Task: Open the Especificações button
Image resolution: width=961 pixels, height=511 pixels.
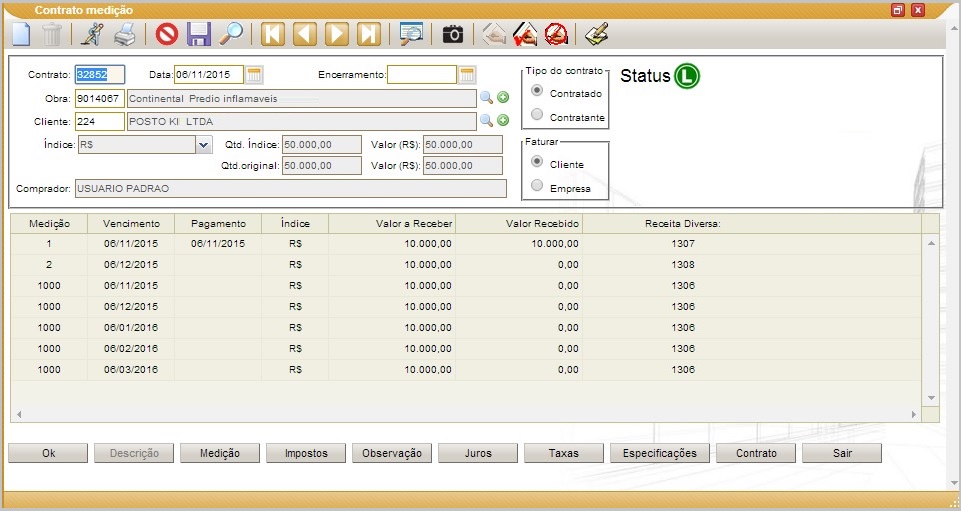Action: (660, 453)
